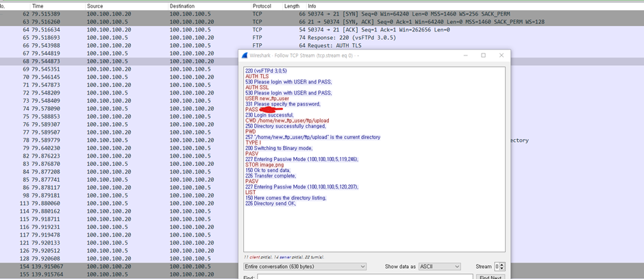Click the 150 Ok to send data line
Viewport: 644px width, 279px height.
[268, 170]
